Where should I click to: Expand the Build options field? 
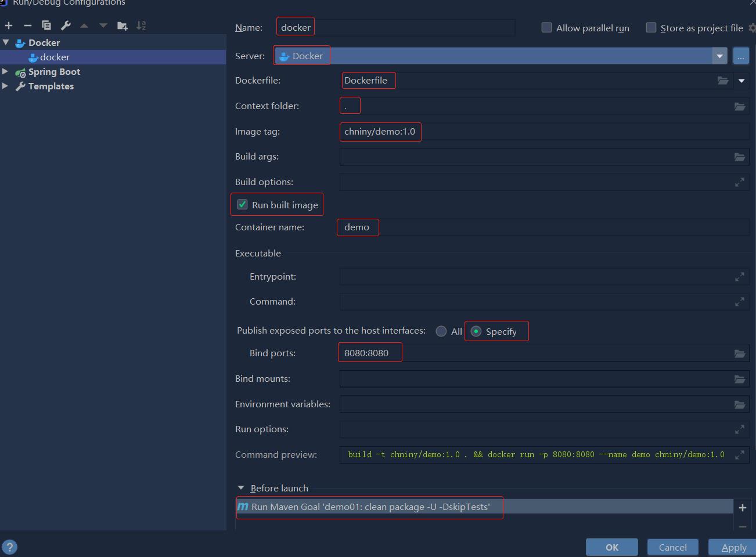click(x=740, y=182)
